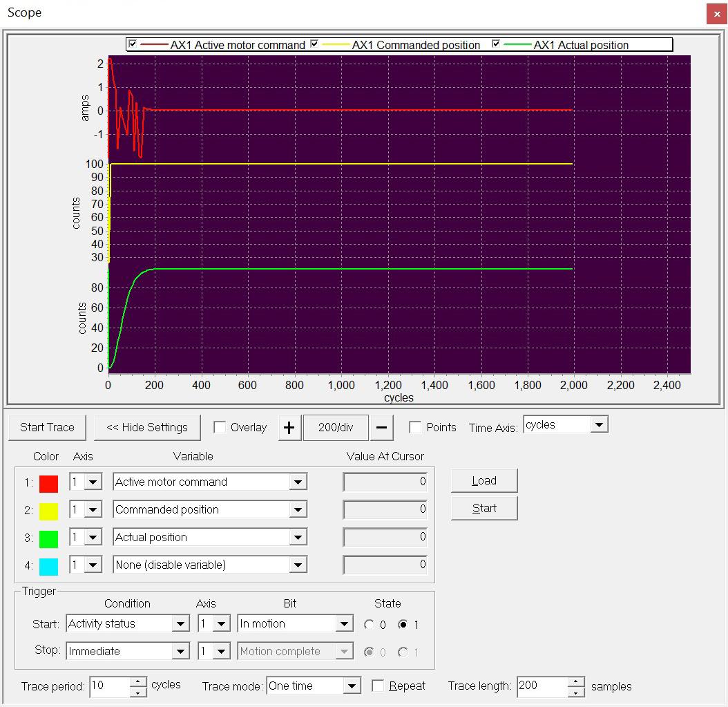Toggle AX1 Active motor command legend checkbox
Image resolution: width=728 pixels, height=707 pixels.
133,44
